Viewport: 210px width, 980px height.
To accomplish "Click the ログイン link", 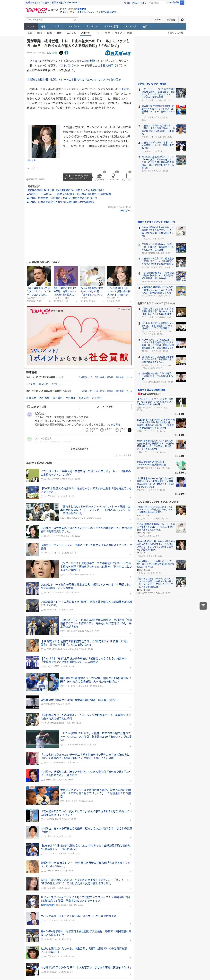I will [64, 12].
